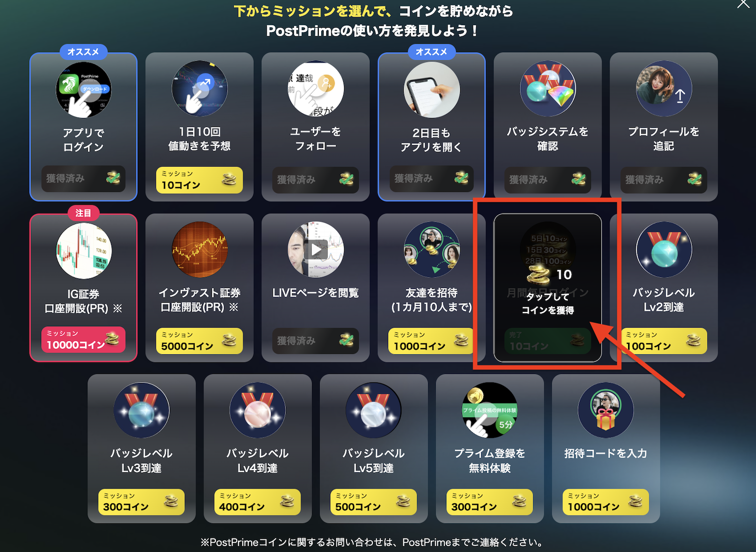
Task: Click the app login mission download icon
Action: pos(84,89)
